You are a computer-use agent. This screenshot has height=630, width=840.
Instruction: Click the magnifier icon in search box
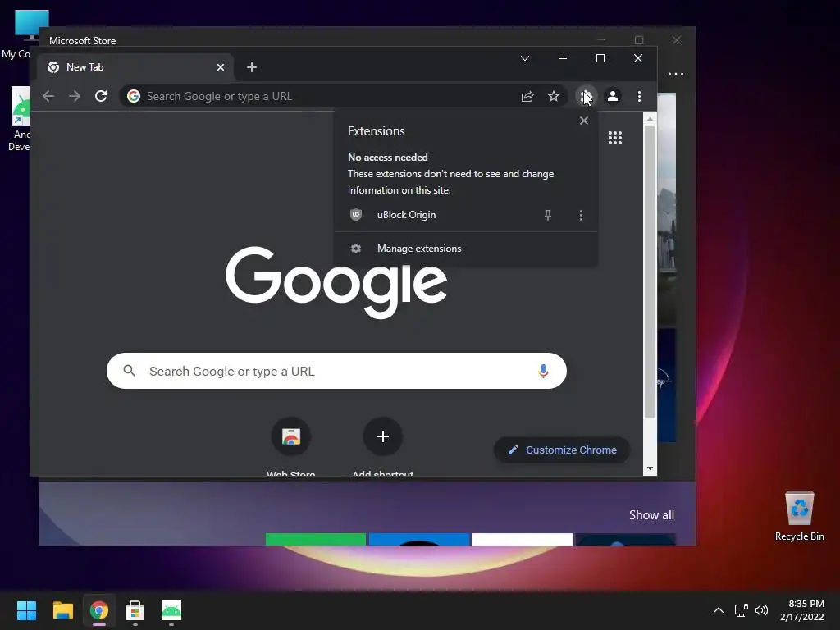pyautogui.click(x=129, y=370)
